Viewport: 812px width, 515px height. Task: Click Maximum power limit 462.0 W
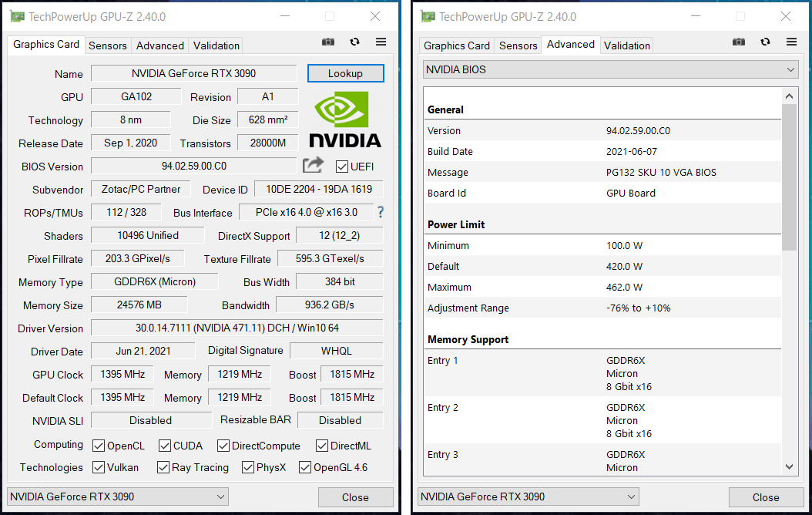point(625,287)
